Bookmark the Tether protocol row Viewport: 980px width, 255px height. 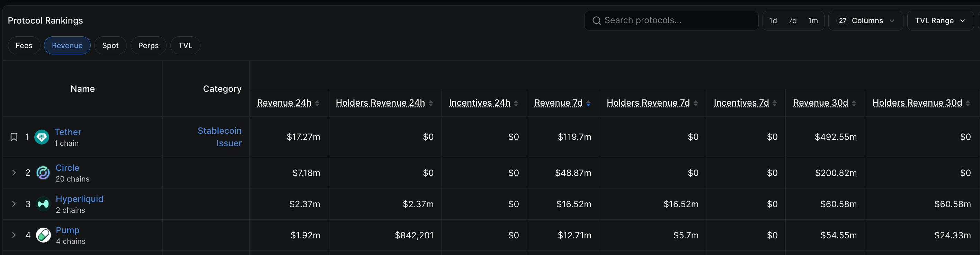pos(14,137)
